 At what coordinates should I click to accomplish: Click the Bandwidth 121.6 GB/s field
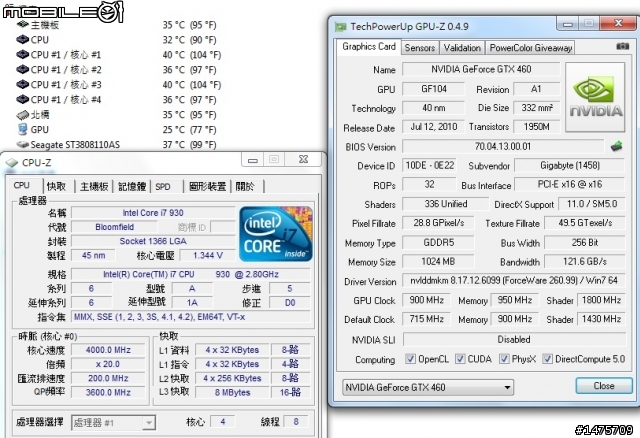[x=585, y=261]
